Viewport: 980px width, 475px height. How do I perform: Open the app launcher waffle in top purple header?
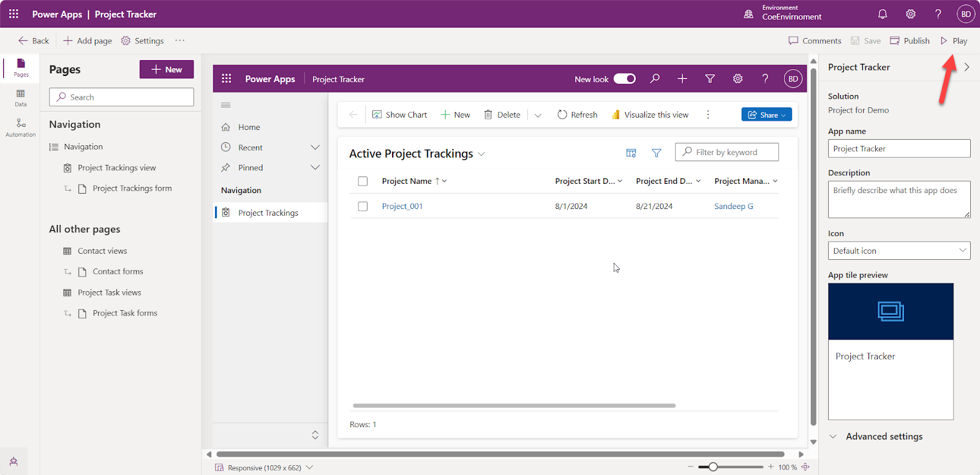click(13, 13)
